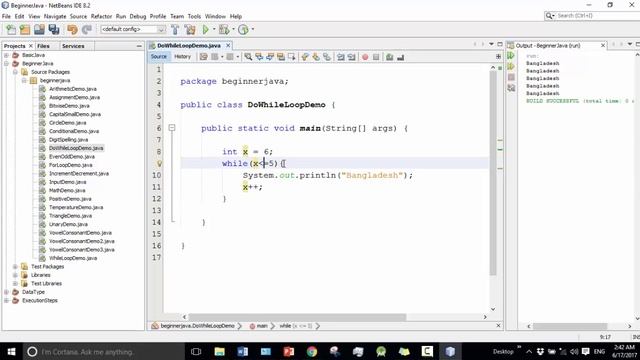Expand the Test Packages node

15,267
